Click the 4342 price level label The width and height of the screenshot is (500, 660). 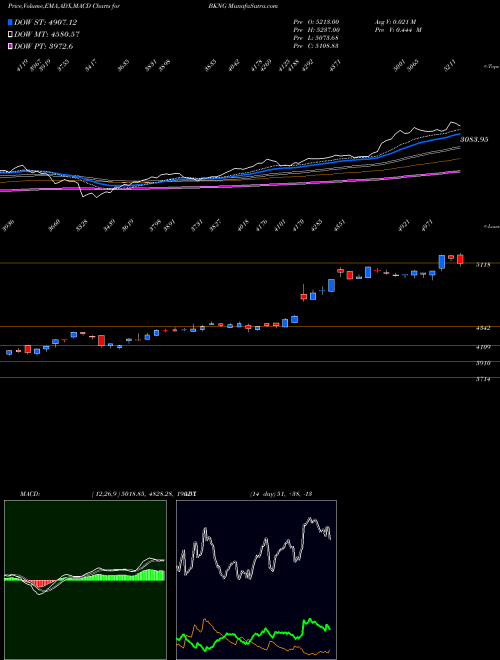coord(483,328)
